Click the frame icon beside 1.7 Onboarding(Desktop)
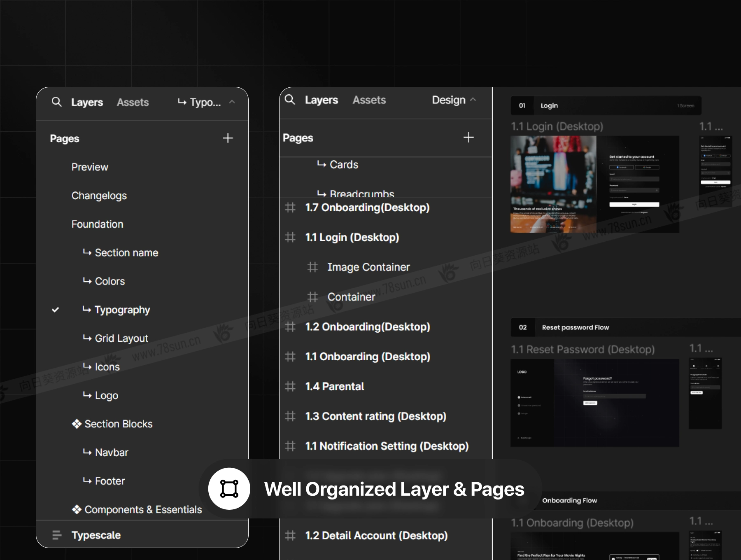The height and width of the screenshot is (560, 741). (x=290, y=208)
